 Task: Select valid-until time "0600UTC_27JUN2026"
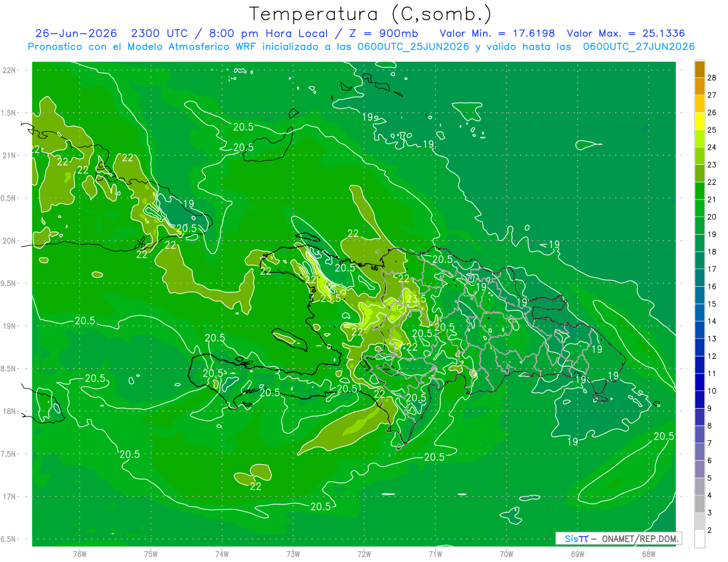[x=639, y=47]
